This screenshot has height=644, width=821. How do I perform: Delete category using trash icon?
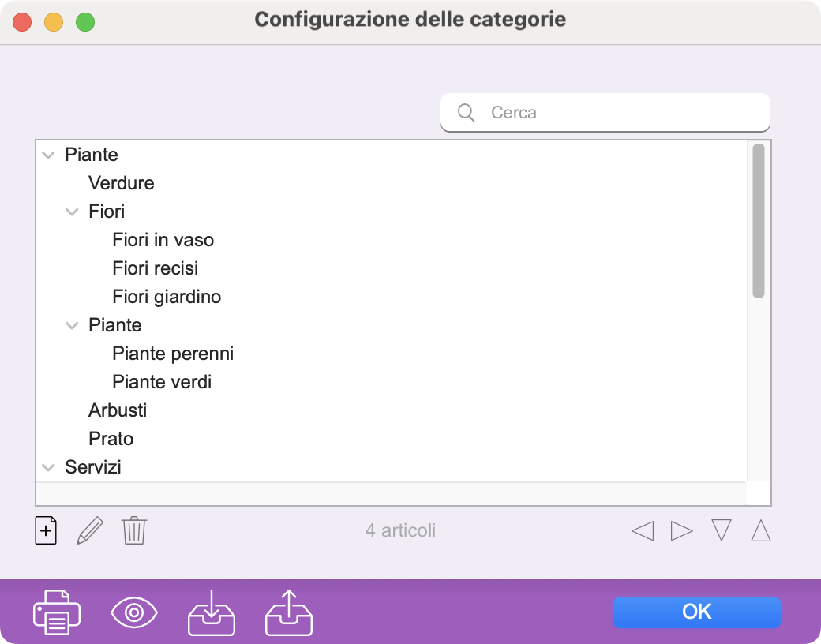(x=134, y=530)
